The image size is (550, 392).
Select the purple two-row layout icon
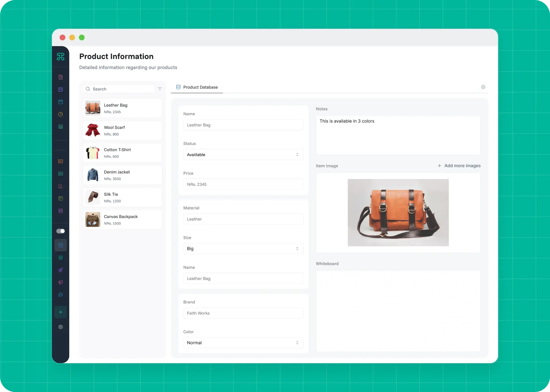click(61, 211)
